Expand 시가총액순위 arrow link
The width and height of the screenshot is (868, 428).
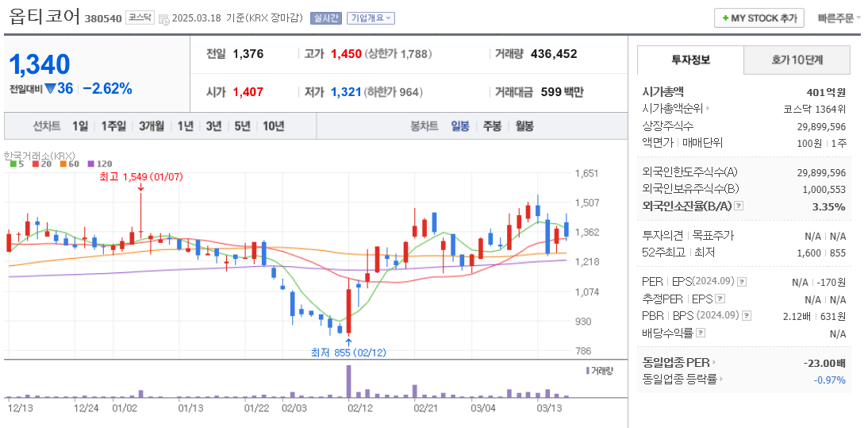tap(708, 110)
